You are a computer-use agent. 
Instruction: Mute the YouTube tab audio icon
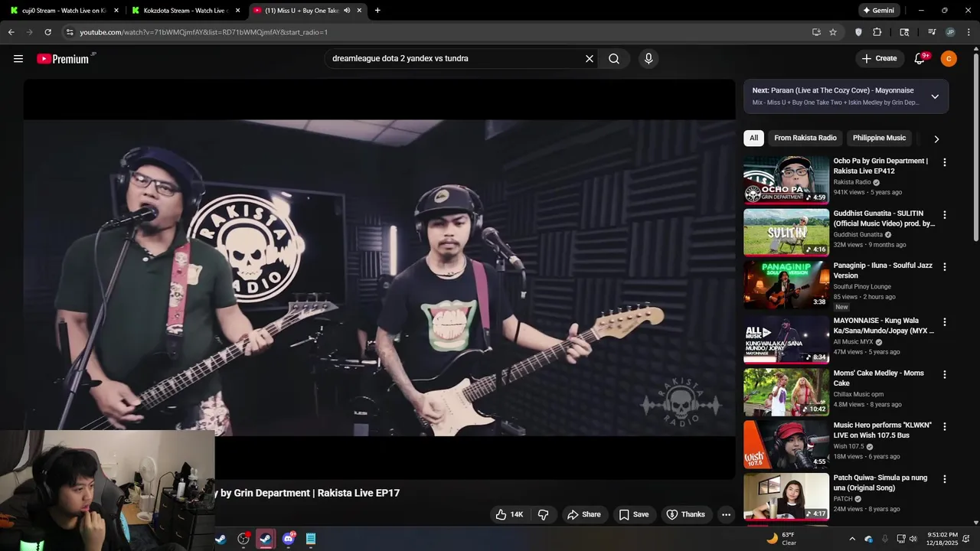point(347,11)
